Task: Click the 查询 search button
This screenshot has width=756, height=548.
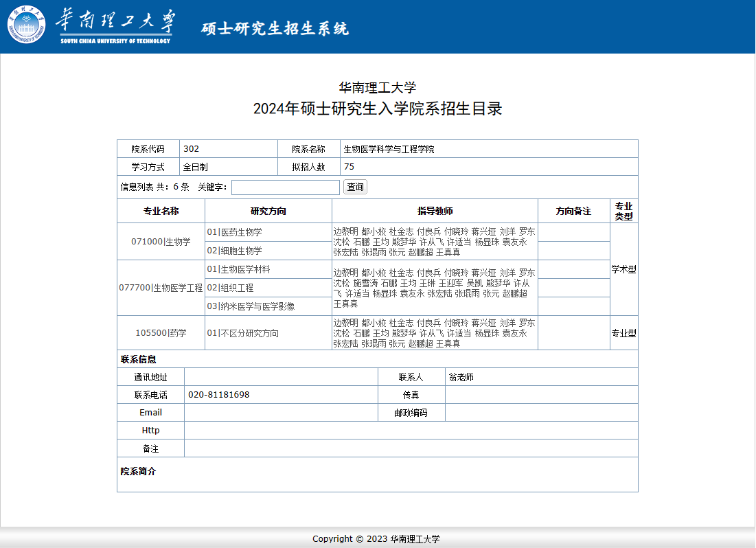Action: click(355, 187)
